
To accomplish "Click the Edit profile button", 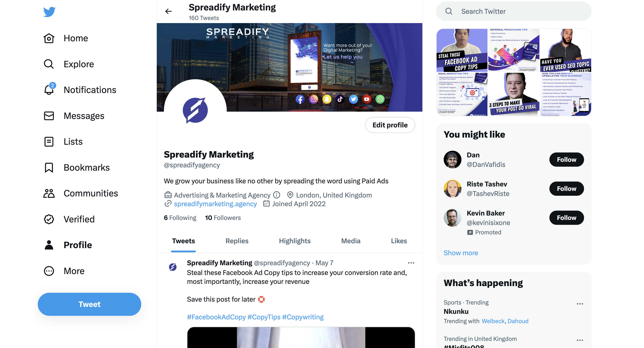I will (x=390, y=125).
